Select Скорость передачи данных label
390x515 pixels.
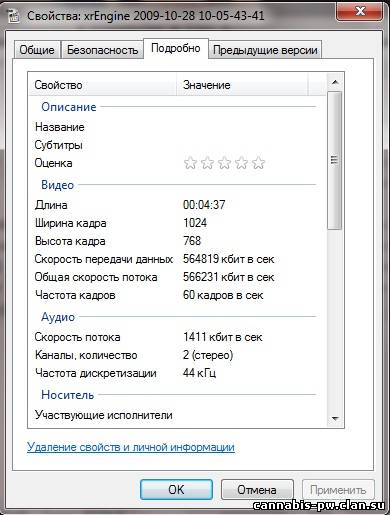tap(104, 259)
